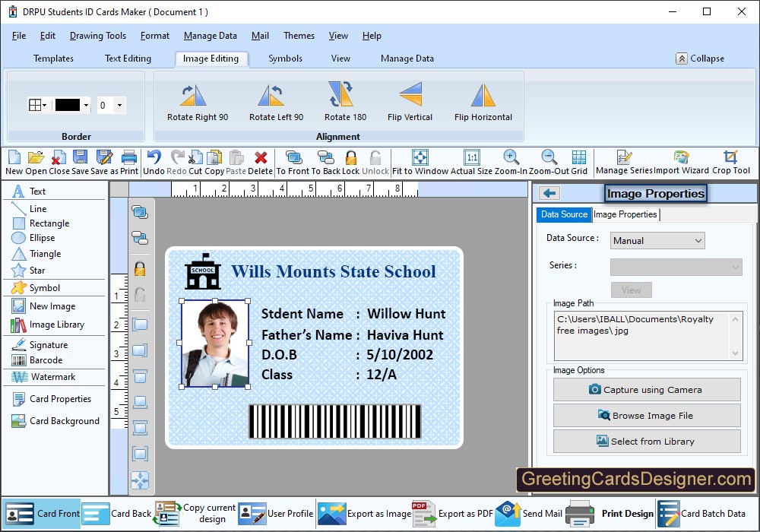Viewport: 760px width, 532px height.
Task: Click the Zoom-Out magnifier
Action: point(549,157)
